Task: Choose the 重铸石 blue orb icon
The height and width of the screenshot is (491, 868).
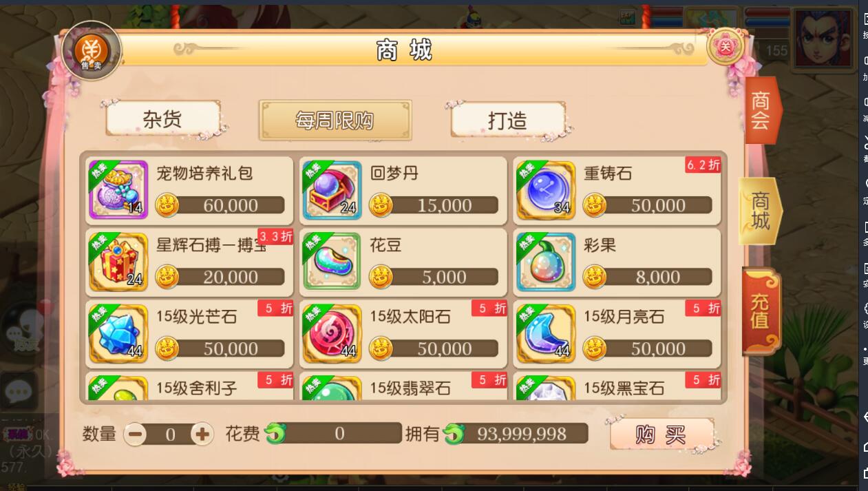Action: [546, 190]
